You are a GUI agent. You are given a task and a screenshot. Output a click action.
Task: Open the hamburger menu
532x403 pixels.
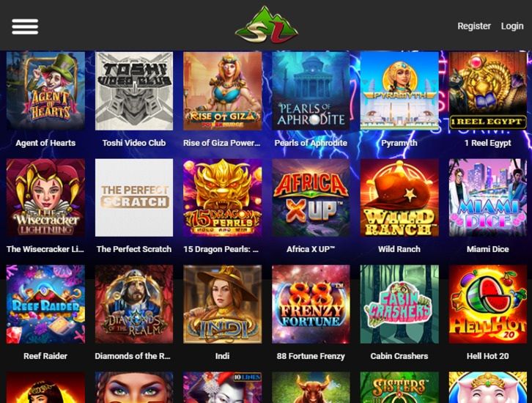click(x=25, y=26)
